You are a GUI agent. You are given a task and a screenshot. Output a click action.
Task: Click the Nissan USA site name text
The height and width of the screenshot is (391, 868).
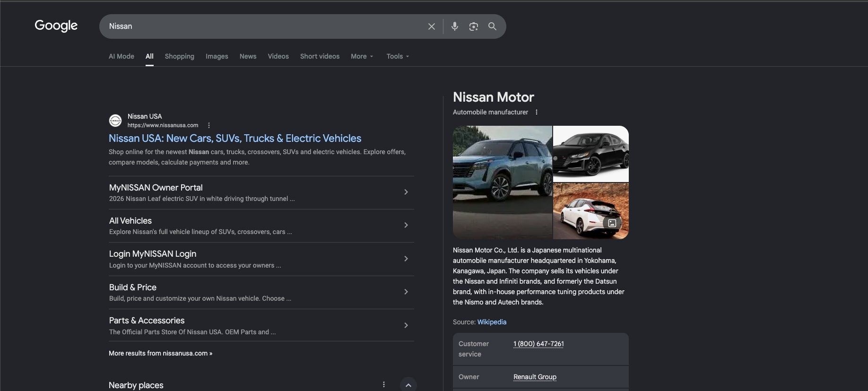point(145,116)
